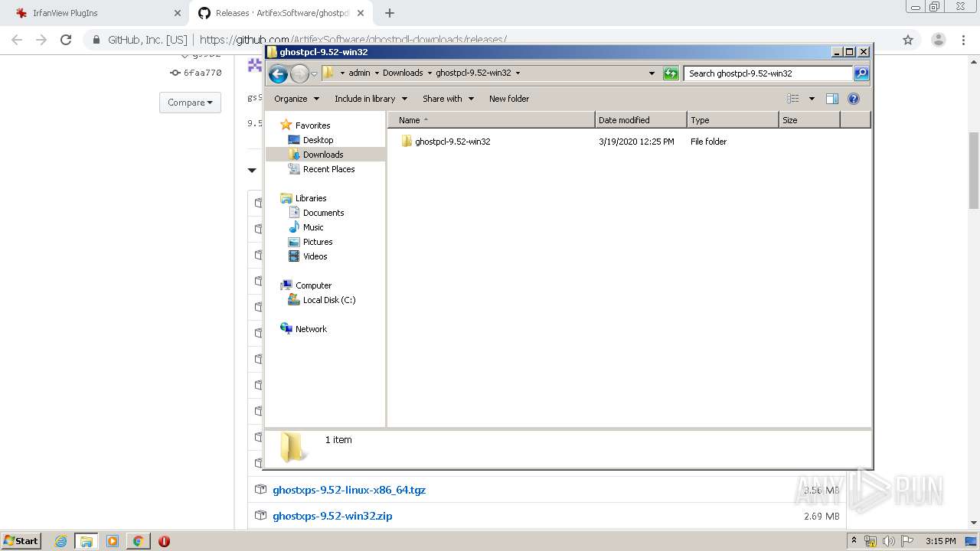Open Music library
980x551 pixels.
point(313,227)
